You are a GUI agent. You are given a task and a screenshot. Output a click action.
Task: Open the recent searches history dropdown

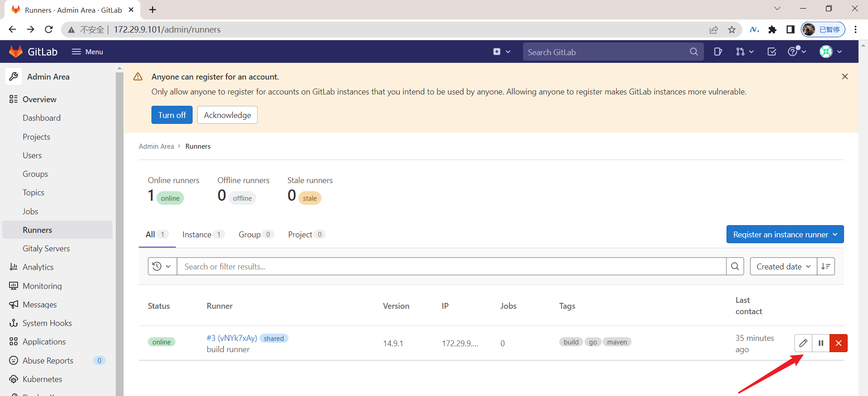coord(162,266)
